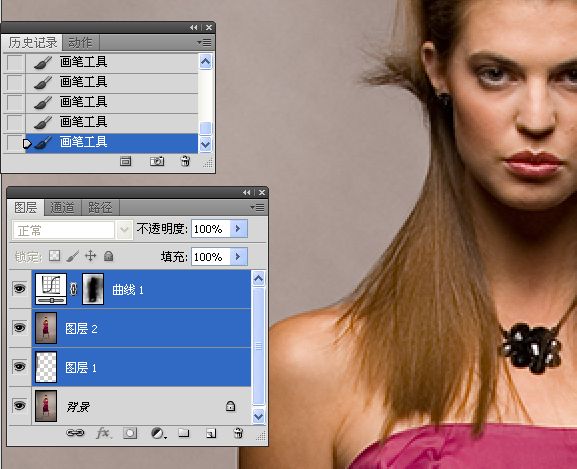Hide the 图层 2 layer
Viewport: 577px width, 469px height.
[20, 327]
